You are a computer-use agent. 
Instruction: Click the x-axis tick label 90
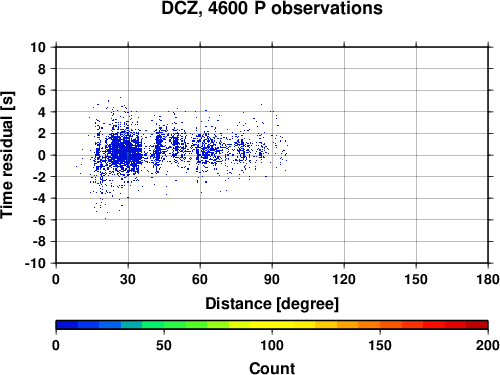272,279
